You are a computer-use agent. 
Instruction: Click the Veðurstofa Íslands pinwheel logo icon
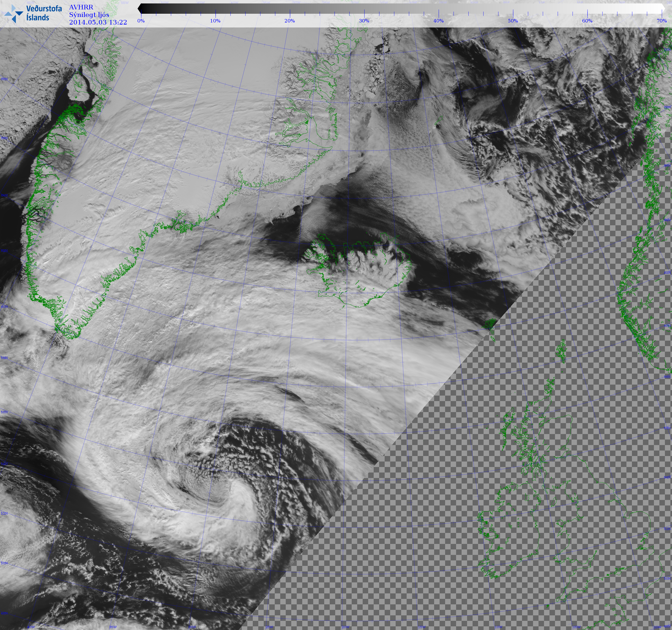[14, 14]
